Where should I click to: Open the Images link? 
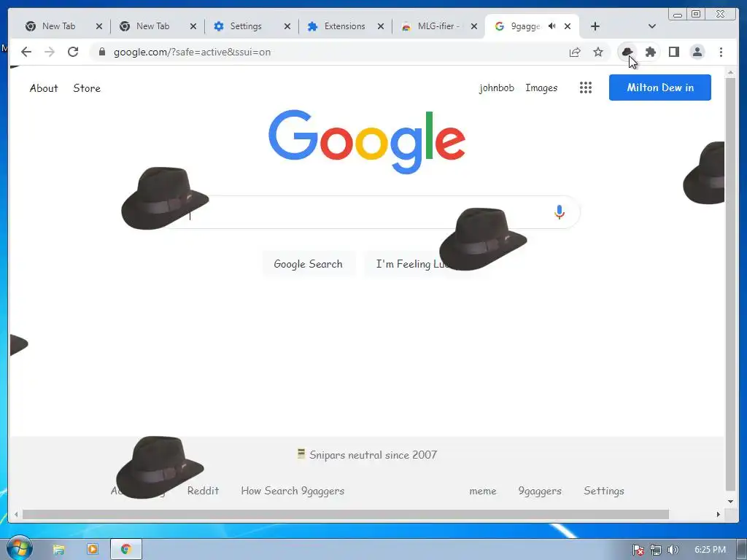tap(541, 88)
